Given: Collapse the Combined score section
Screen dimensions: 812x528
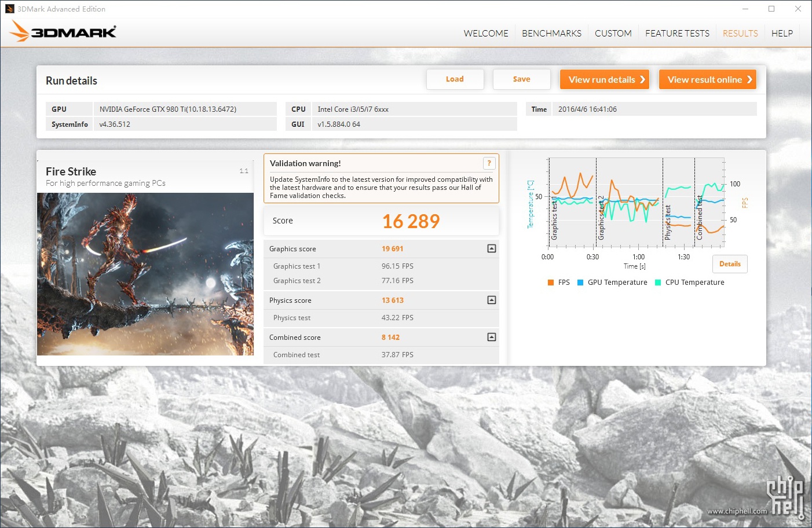Looking at the screenshot, I should point(491,337).
